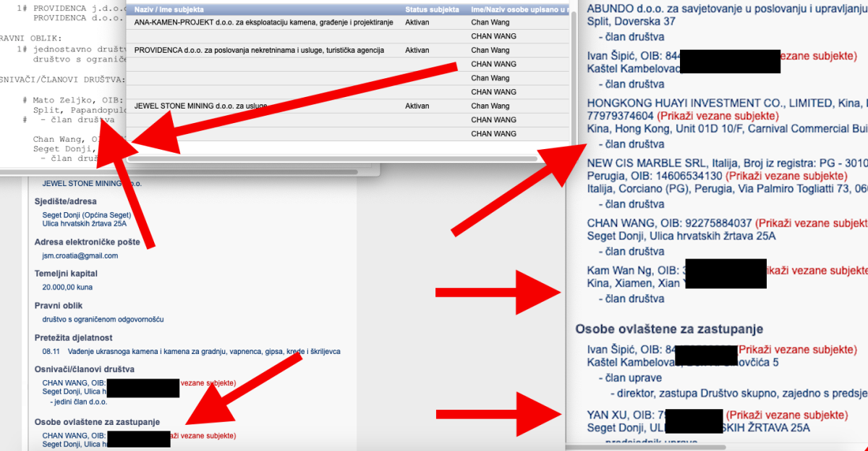Click the activity line '08.11 Vađenje ukrasnoga kamena'
Screen dimensions: 868x451
(191, 351)
